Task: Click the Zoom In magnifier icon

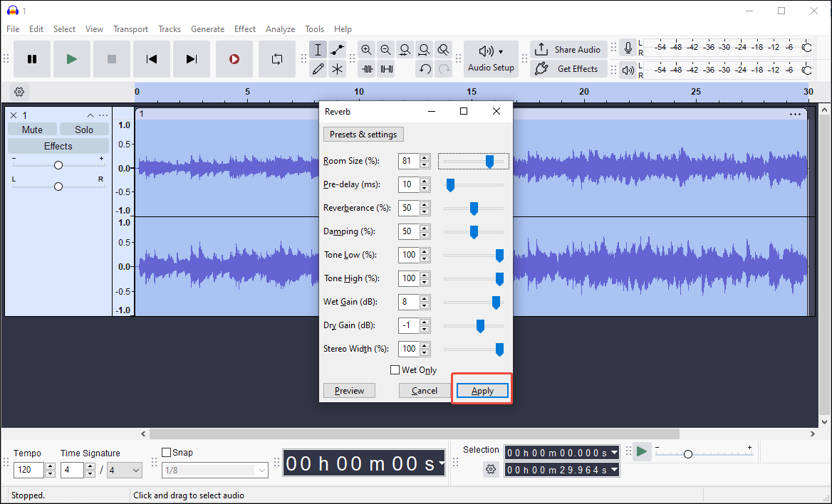Action: [366, 50]
